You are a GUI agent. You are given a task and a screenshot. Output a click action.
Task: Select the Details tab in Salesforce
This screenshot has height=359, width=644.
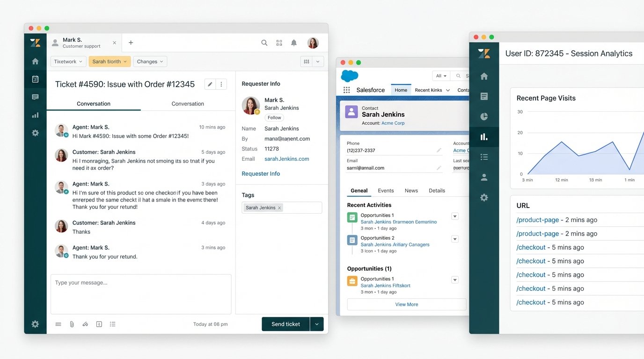437,191
